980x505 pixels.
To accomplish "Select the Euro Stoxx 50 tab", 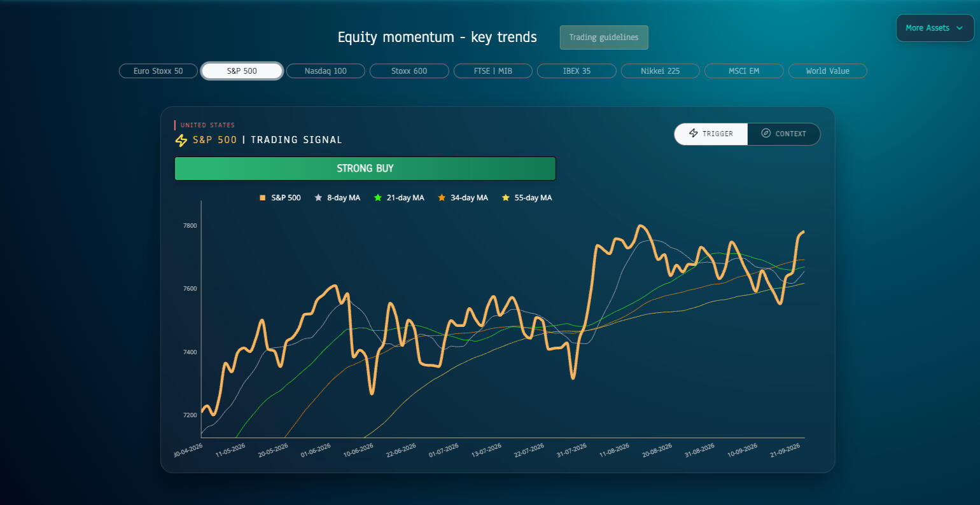I will pos(158,71).
